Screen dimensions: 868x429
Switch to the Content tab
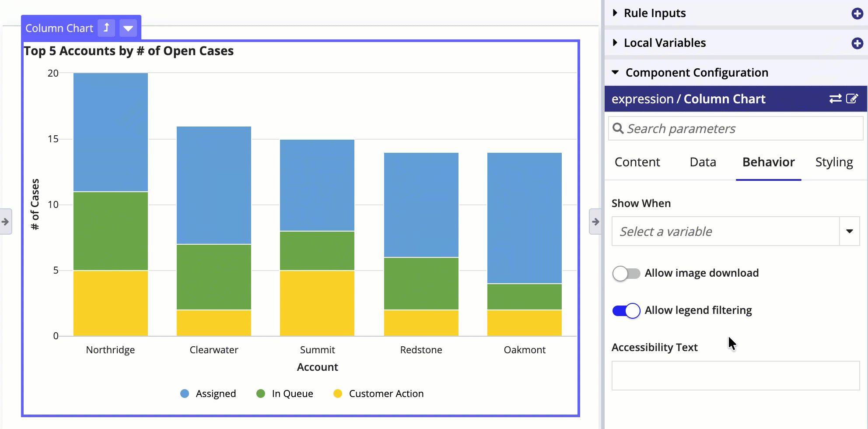pos(637,162)
